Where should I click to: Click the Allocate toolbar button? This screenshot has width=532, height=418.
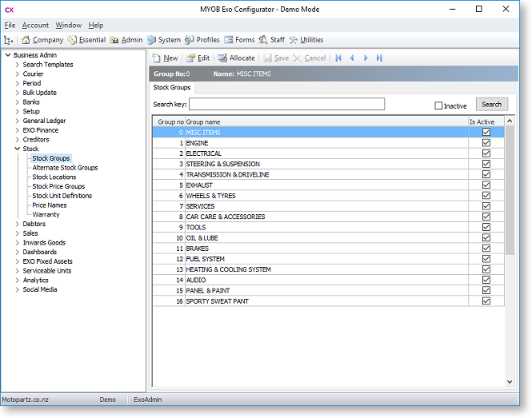tap(236, 58)
